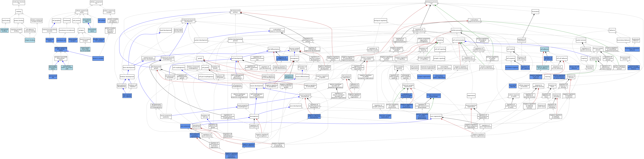Select the animal organ development node

(178, 30)
